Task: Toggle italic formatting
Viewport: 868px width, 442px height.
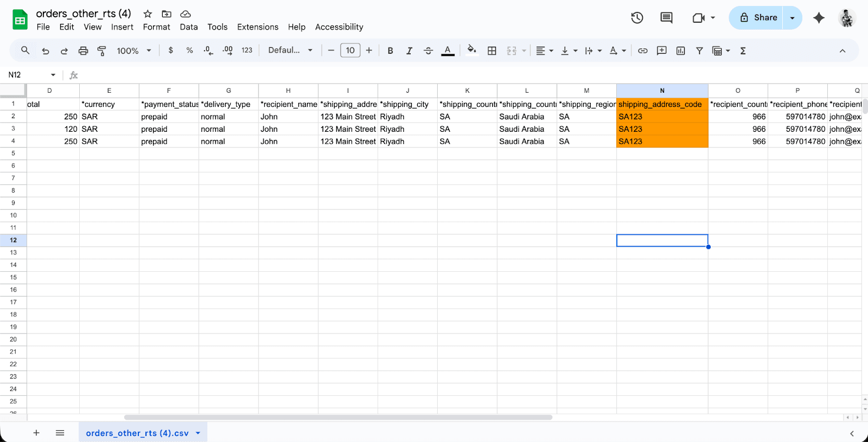Action: point(409,50)
